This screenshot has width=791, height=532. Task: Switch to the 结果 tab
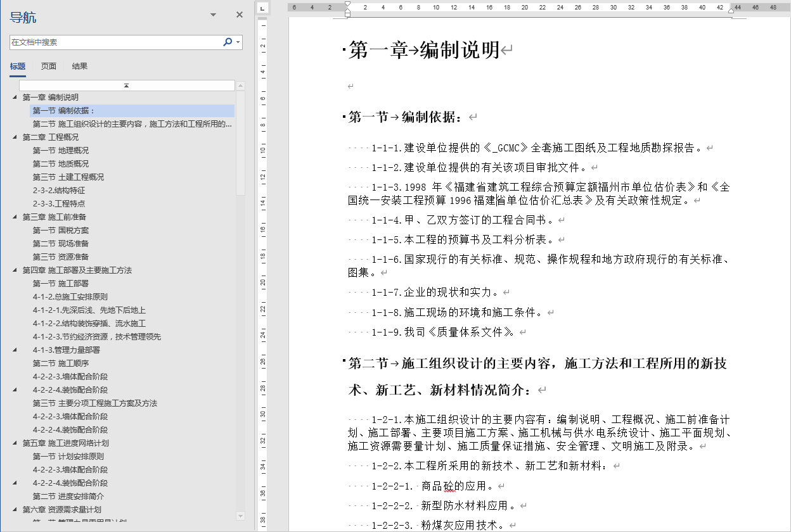tap(80, 66)
